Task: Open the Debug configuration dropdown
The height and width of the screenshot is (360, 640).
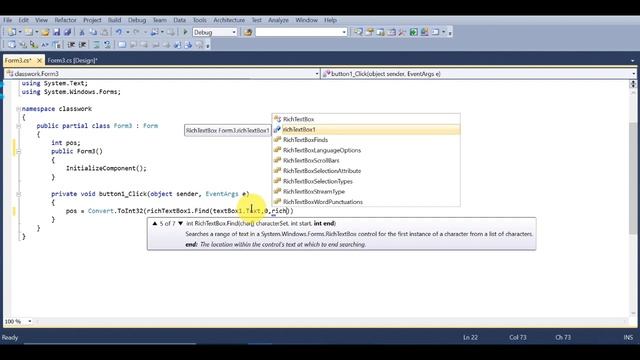Action: click(x=234, y=32)
